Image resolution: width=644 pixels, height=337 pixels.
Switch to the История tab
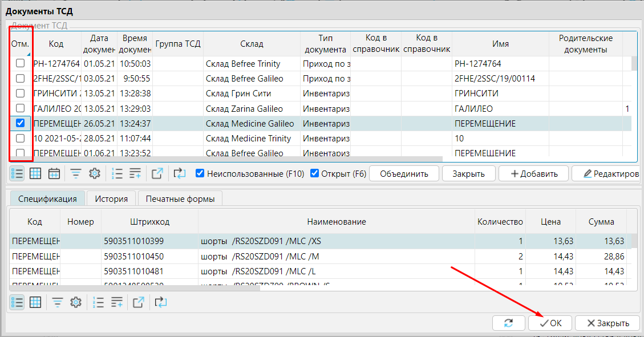pyautogui.click(x=111, y=199)
